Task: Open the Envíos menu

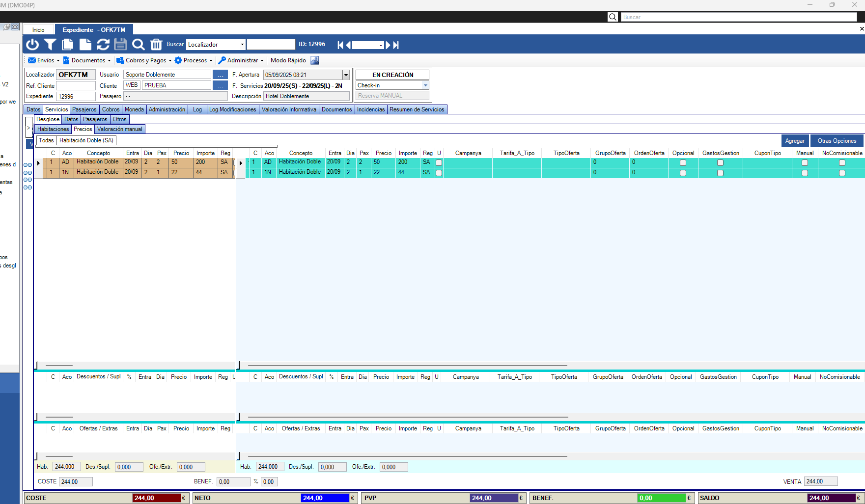Action: coord(44,60)
